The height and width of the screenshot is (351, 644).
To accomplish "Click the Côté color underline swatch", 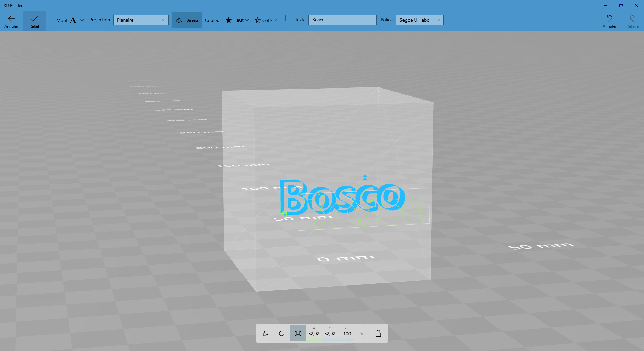I will (x=262, y=25).
